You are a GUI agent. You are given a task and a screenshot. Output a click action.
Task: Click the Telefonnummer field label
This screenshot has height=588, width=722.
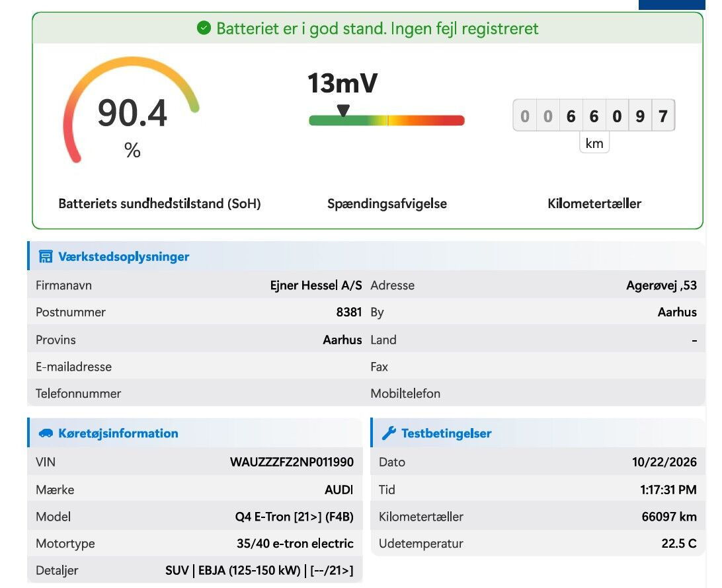[78, 393]
